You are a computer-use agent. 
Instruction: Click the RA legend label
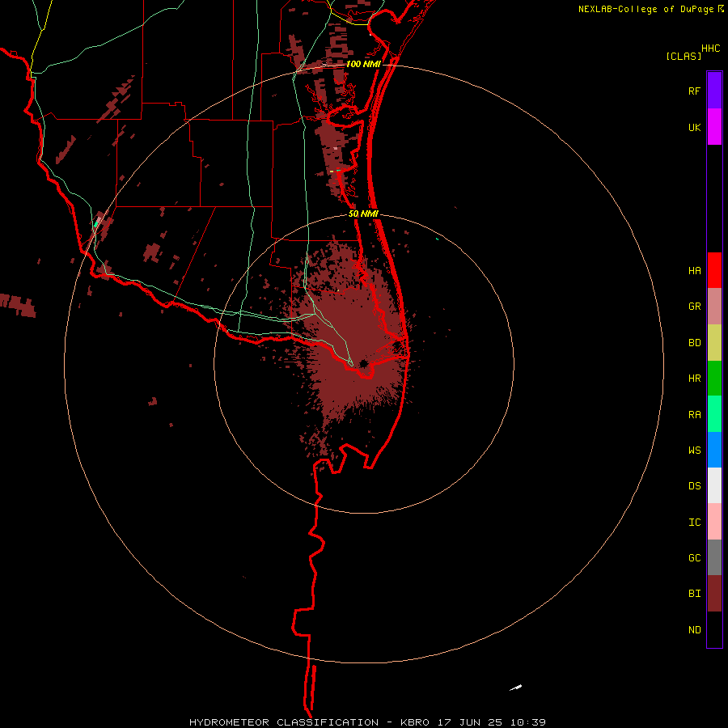(694, 415)
